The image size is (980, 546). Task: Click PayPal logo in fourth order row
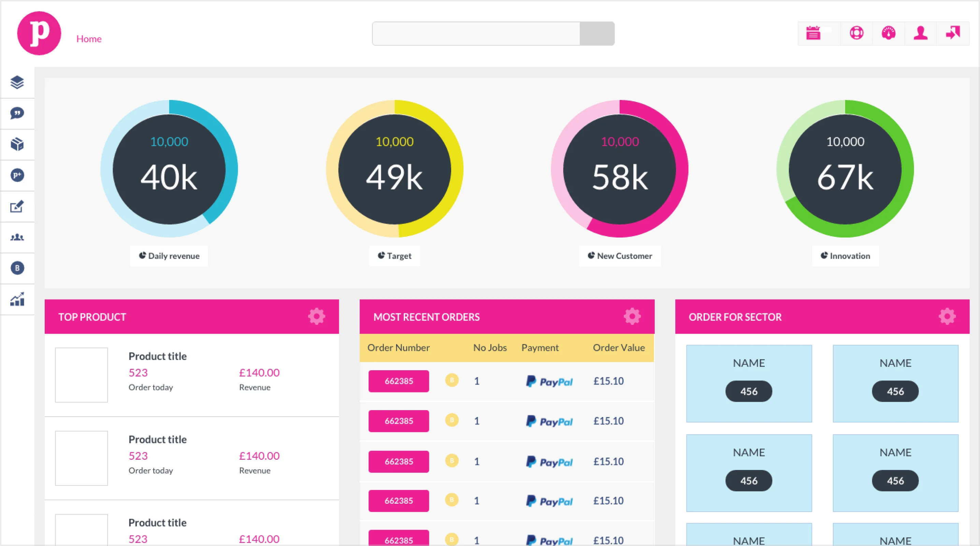click(x=549, y=501)
